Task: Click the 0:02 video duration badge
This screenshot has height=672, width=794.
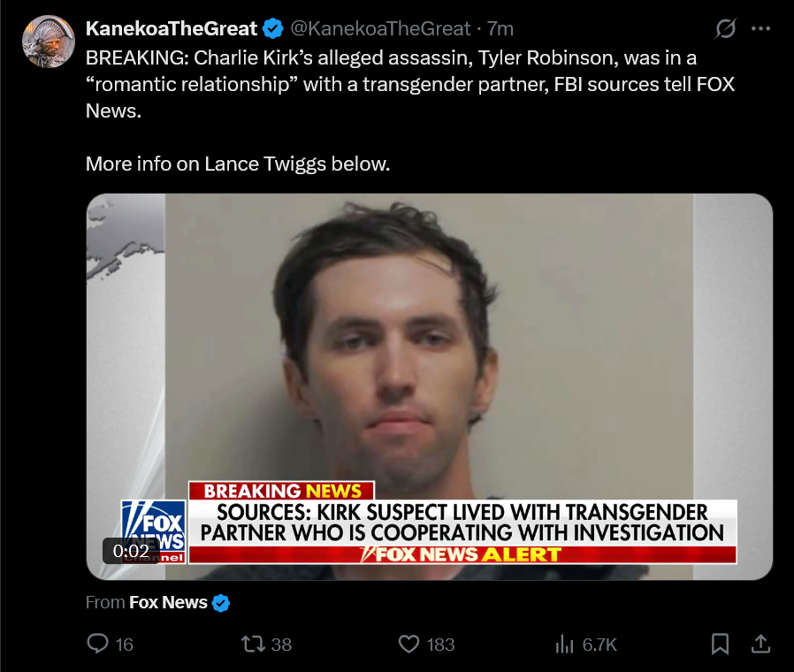Action: [x=131, y=551]
